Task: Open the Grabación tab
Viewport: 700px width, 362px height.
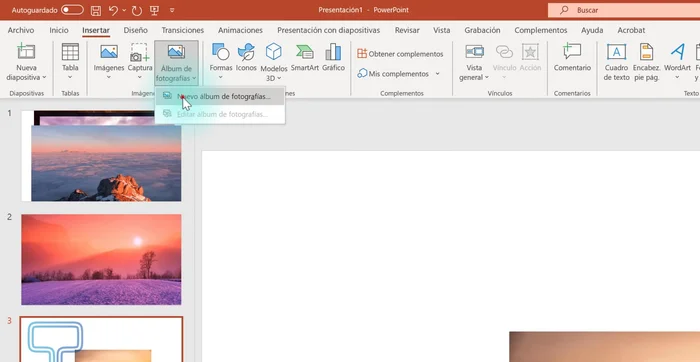Action: [x=482, y=30]
